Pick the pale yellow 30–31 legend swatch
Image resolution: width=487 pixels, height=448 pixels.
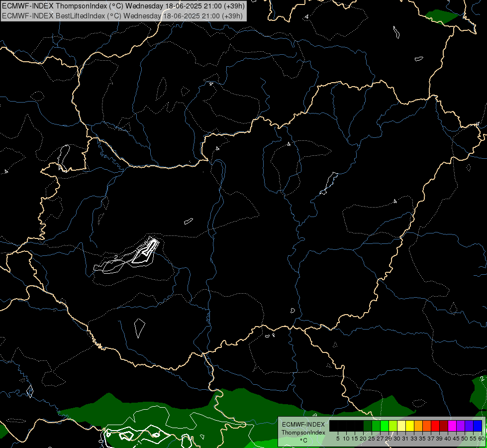[x=401, y=426]
